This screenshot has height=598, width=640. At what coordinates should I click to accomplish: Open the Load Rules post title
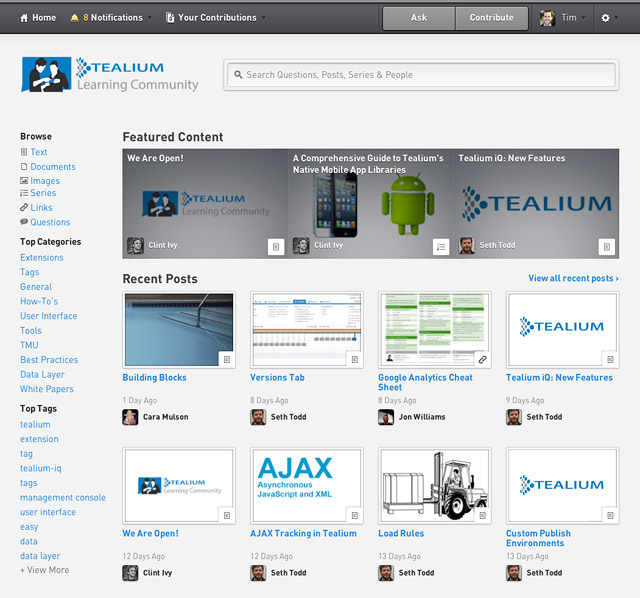[401, 534]
